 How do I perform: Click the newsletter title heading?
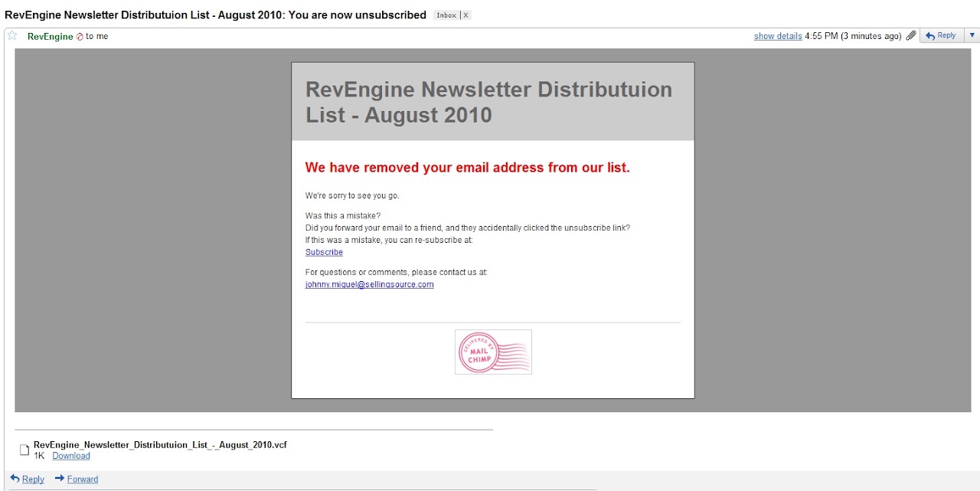(488, 102)
